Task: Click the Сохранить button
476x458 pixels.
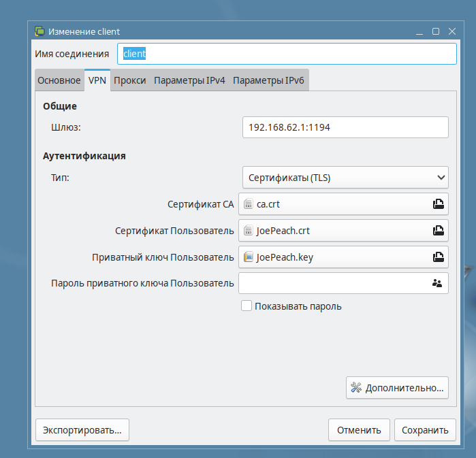Action: [425, 430]
